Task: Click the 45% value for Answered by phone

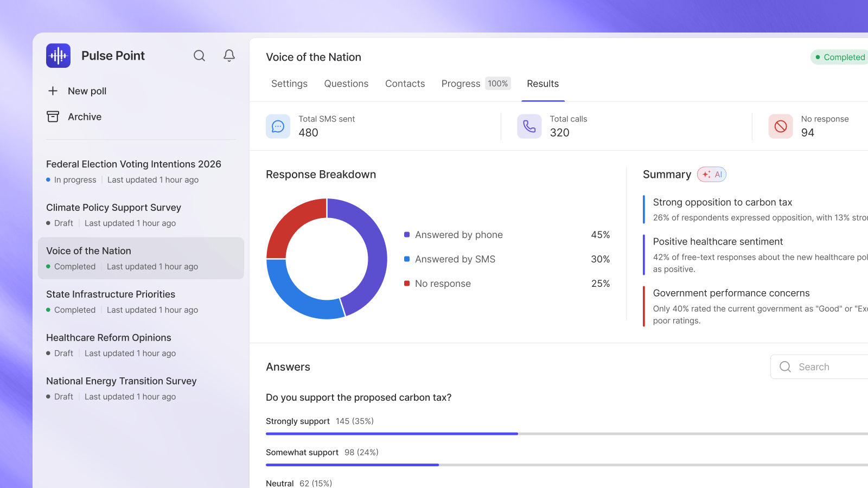Action: click(x=601, y=235)
